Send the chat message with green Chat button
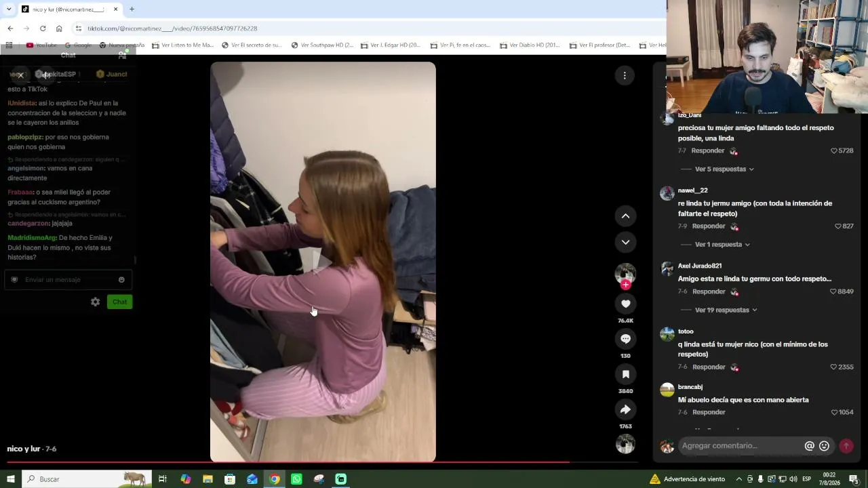868x488 pixels. click(119, 302)
